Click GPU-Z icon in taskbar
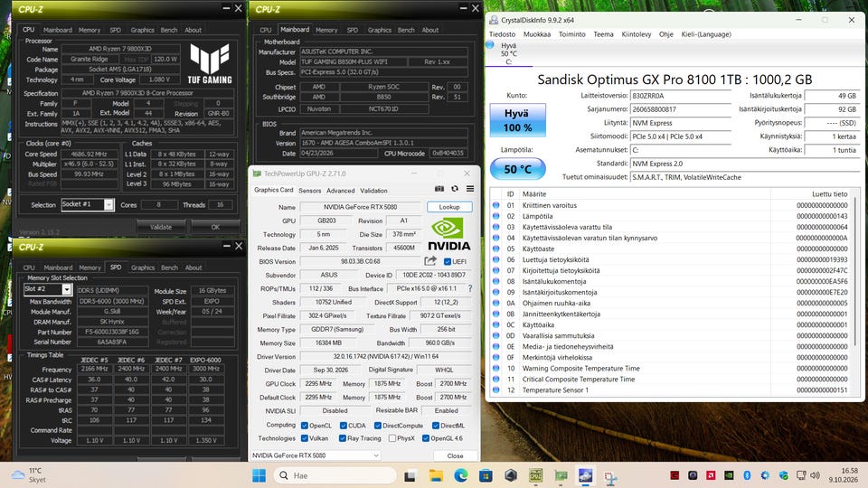Viewport: 868px width, 488px height. tap(561, 476)
